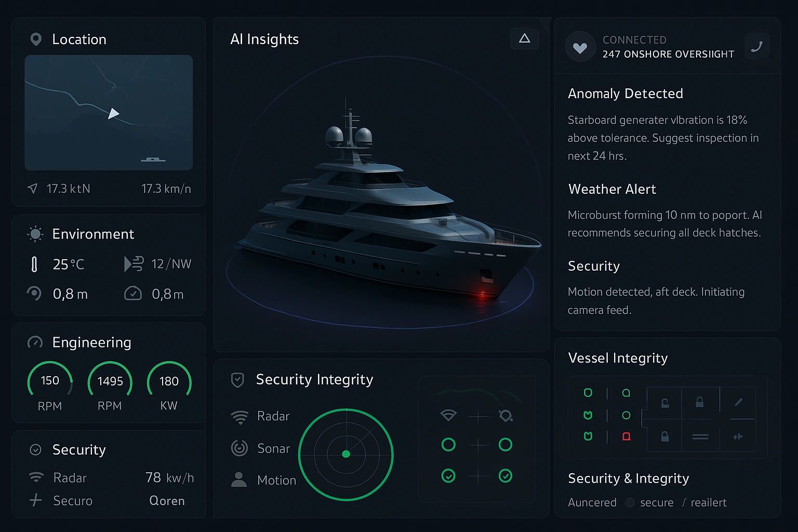Click the Location map thumbnail
The image size is (798, 532).
tap(109, 113)
